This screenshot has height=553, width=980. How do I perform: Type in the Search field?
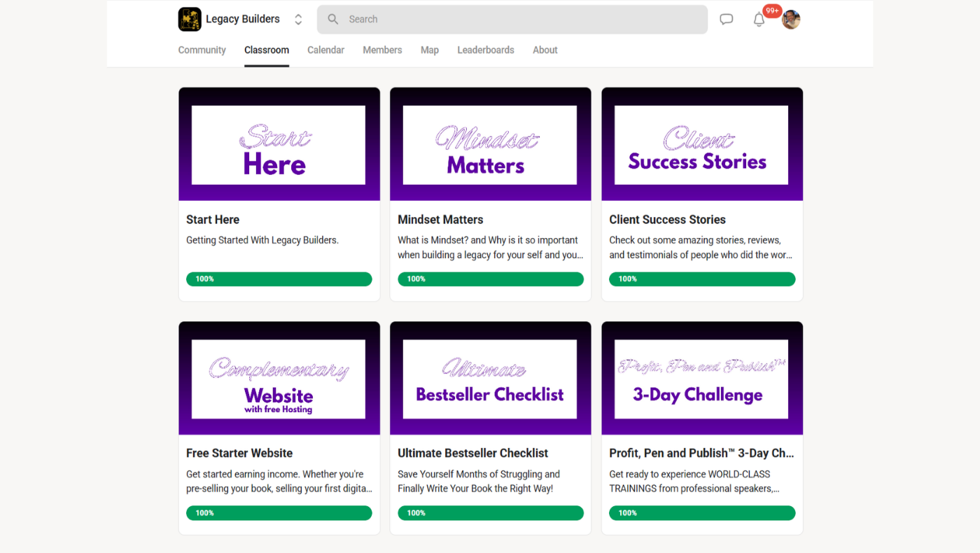pos(518,20)
